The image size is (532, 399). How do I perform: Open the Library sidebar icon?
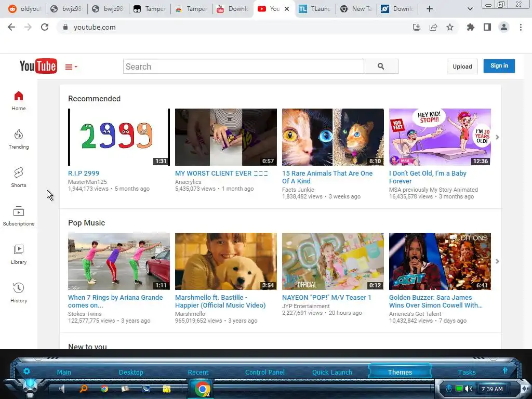point(19,249)
